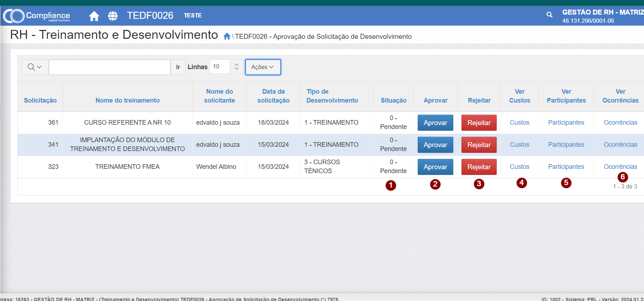The height and width of the screenshot is (301, 644).
Task: Click the Ver Ocorrências column header
Action: tap(621, 96)
